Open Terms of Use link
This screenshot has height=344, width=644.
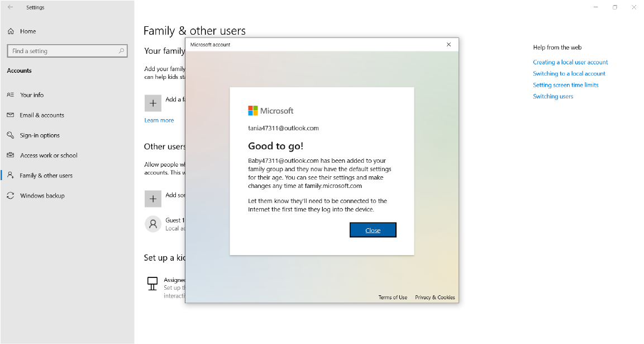393,298
